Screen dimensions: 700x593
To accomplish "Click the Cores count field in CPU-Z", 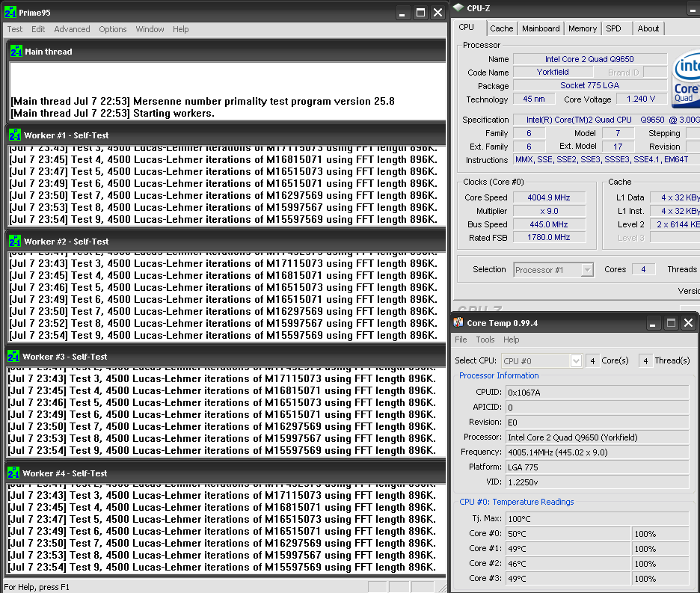I will 643,269.
